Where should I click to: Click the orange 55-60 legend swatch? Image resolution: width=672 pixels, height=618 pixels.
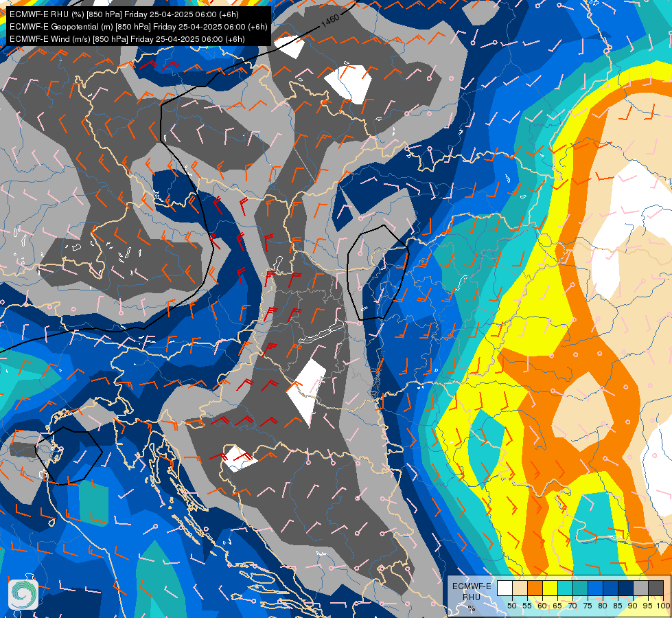[535, 588]
